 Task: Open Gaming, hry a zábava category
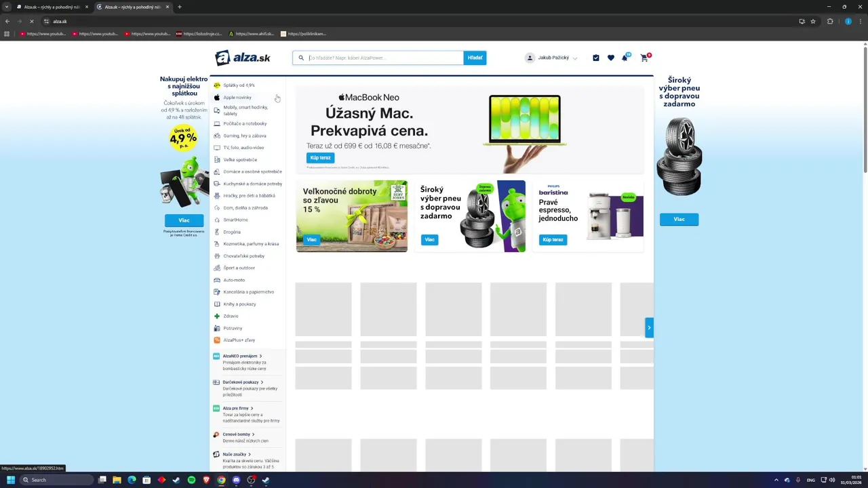pos(245,136)
